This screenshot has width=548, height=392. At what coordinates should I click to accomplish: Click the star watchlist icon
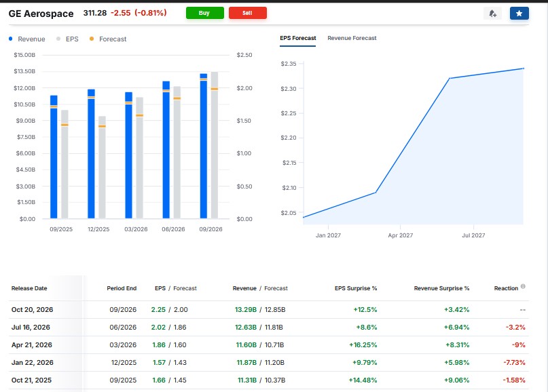[519, 14]
